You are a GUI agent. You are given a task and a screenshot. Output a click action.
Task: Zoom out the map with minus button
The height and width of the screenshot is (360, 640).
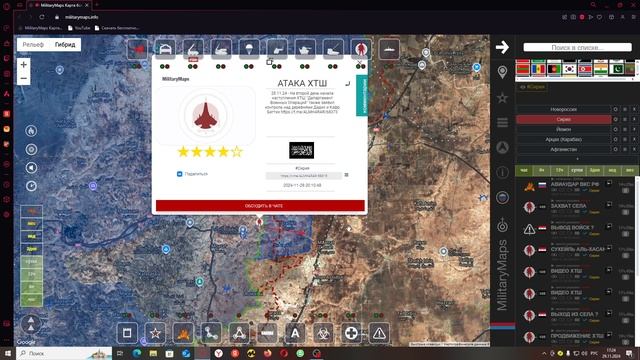pos(24,78)
